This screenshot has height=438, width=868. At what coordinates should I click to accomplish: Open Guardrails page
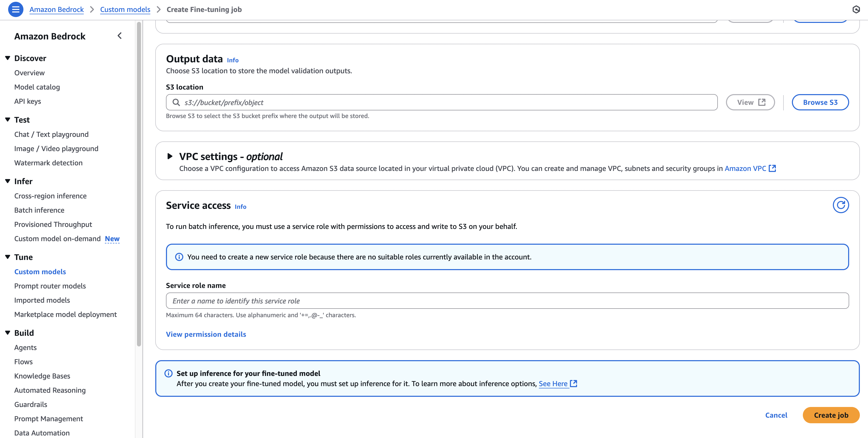point(31,404)
